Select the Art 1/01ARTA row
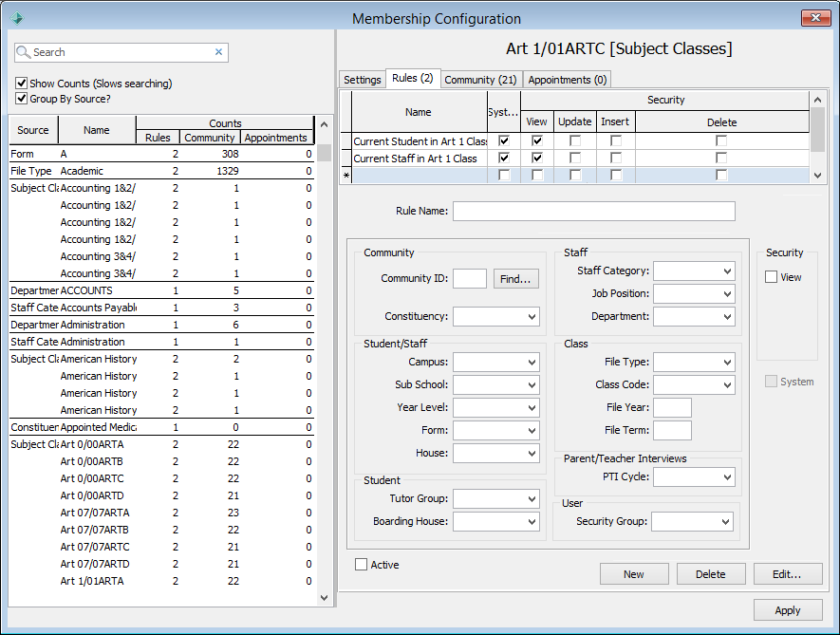This screenshot has width=840, height=635. (x=161, y=581)
